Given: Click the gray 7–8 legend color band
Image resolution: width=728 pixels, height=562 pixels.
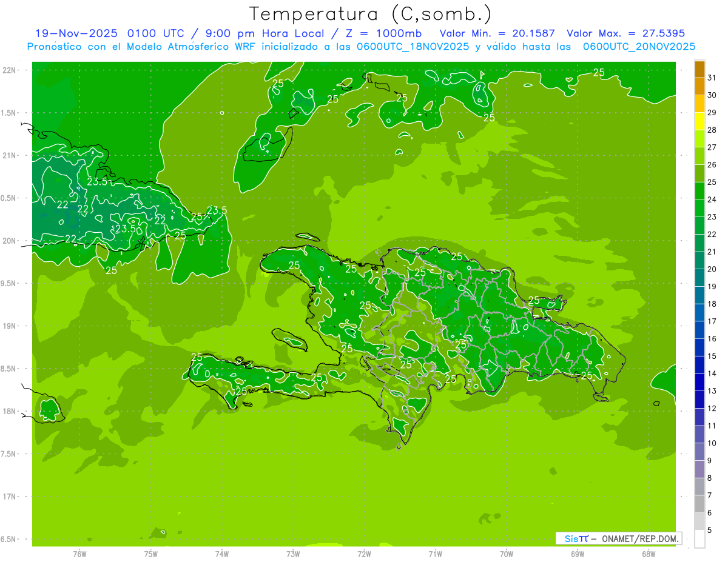Looking at the screenshot, I should (x=699, y=487).
